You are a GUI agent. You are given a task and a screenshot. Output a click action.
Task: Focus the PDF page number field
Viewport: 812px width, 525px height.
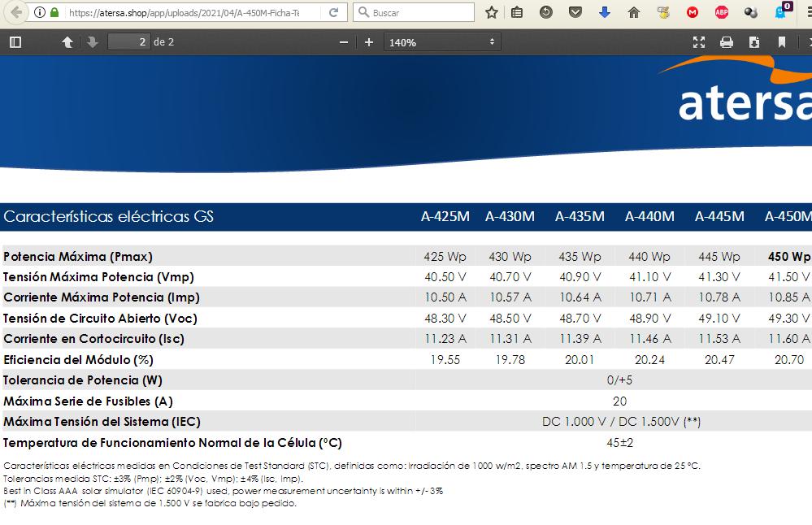click(x=129, y=42)
